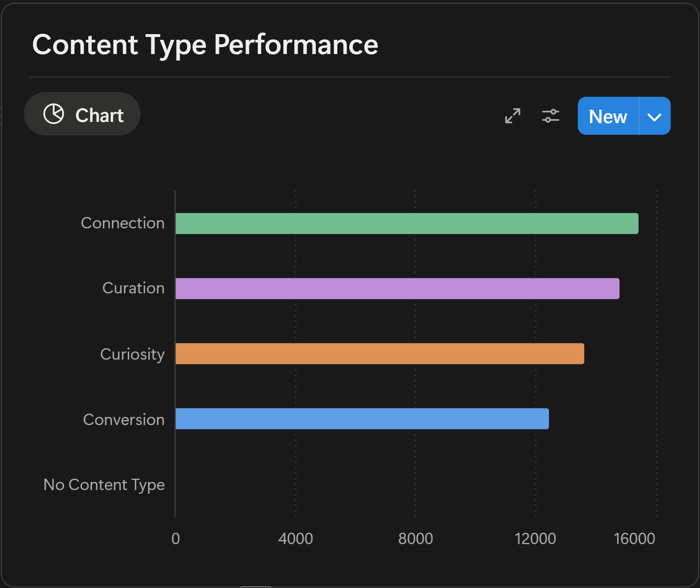Click the clock-style icon inside Chart pill
This screenshot has height=588, width=700.
pos(54,114)
